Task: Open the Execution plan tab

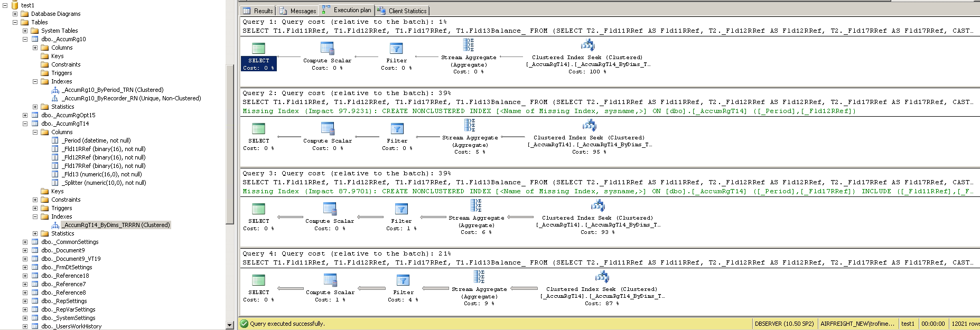Action: [x=347, y=10]
